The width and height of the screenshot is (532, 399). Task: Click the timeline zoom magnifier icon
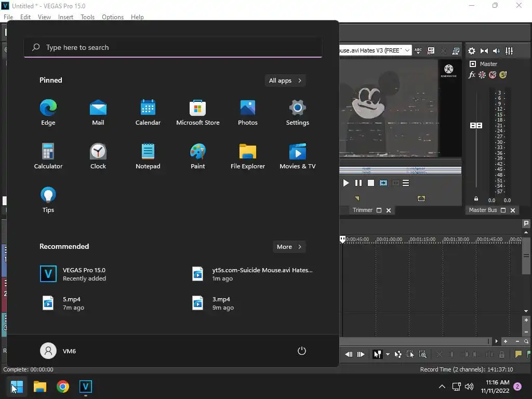[526, 342]
